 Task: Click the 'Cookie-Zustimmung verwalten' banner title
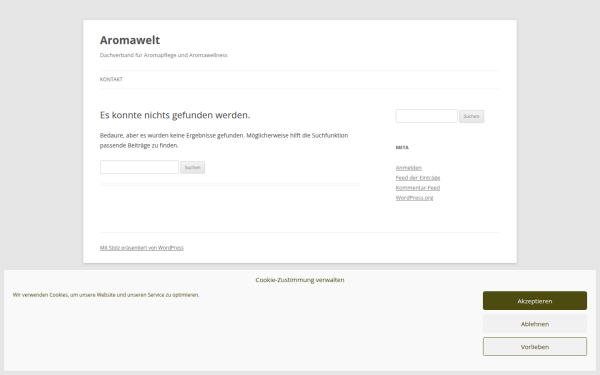pyautogui.click(x=300, y=280)
